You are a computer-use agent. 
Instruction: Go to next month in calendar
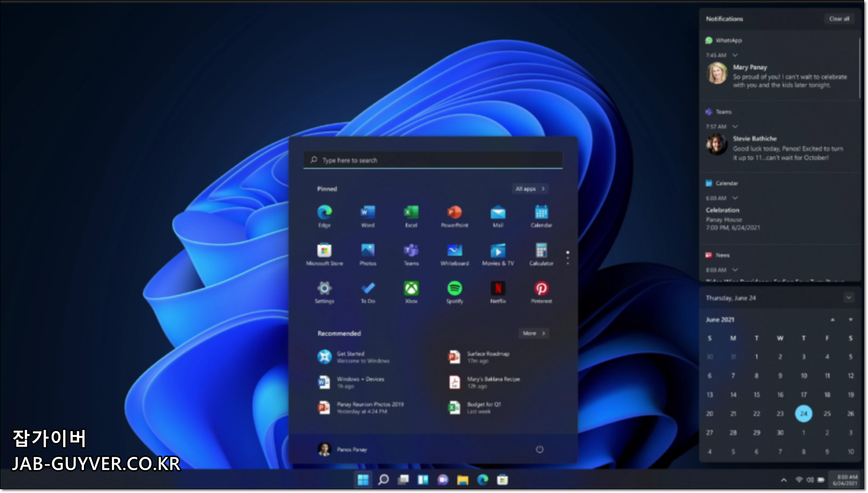(851, 320)
